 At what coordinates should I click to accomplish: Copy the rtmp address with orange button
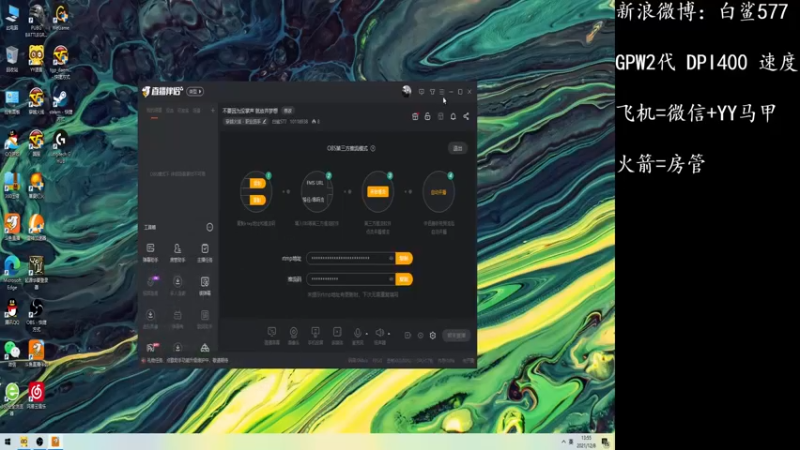pyautogui.click(x=404, y=258)
